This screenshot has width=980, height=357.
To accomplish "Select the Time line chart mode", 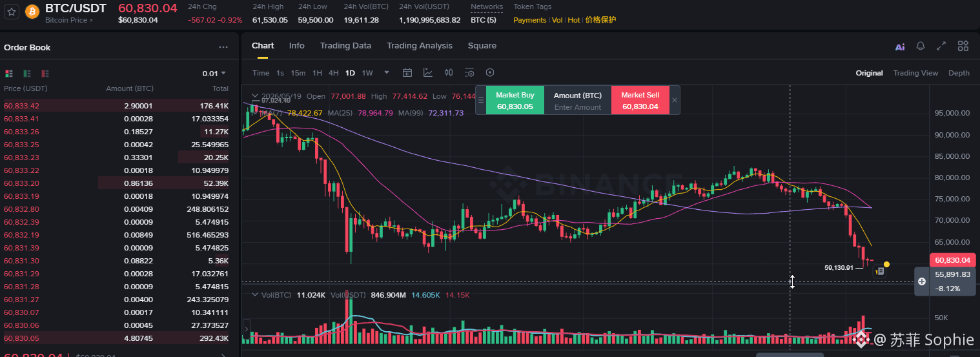I will point(261,73).
